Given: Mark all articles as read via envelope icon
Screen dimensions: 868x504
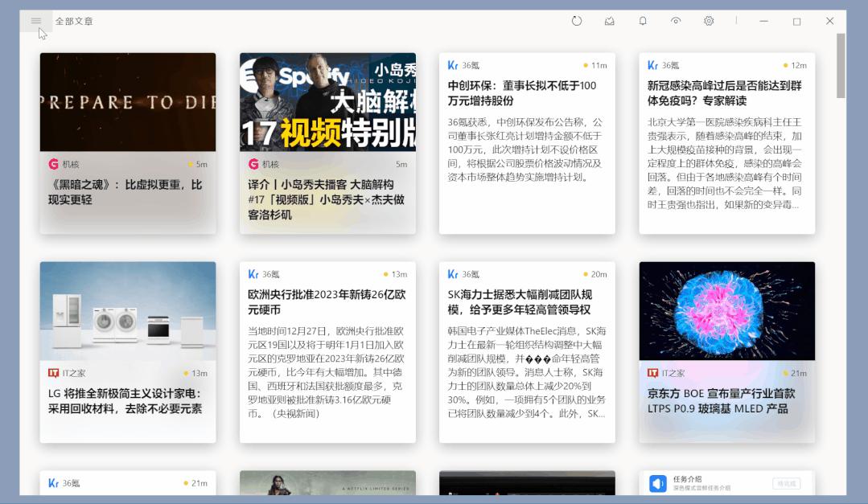Looking at the screenshot, I should [609, 22].
